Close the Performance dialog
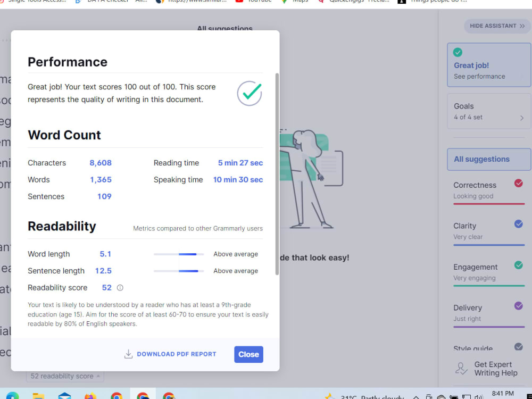This screenshot has width=532, height=399. pyautogui.click(x=248, y=354)
